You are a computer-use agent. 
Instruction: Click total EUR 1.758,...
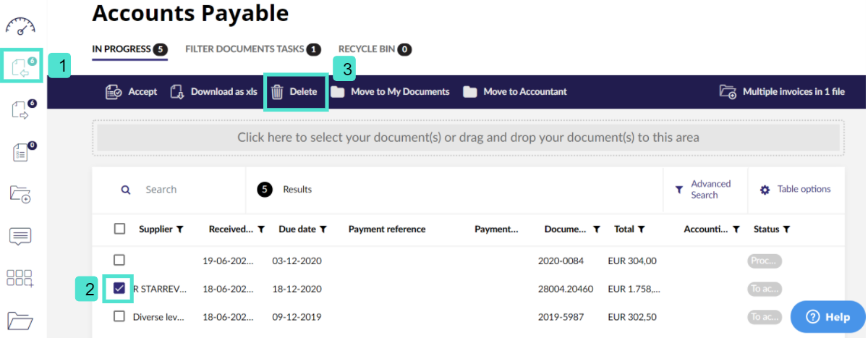[634, 288]
